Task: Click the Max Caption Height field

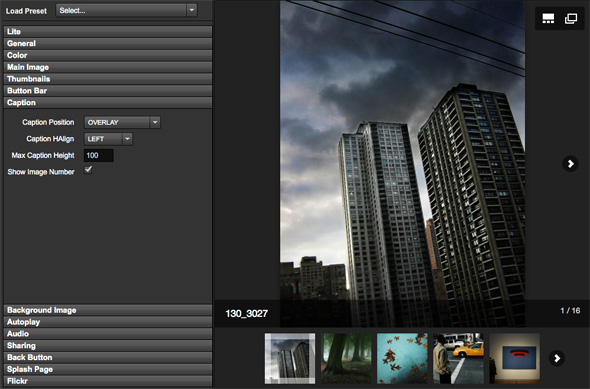Action: tap(99, 155)
